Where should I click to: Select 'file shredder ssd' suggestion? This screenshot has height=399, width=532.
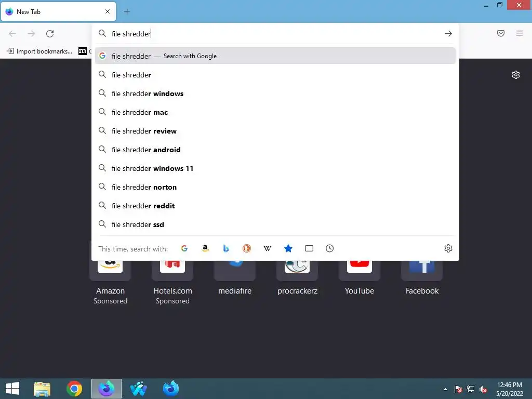275,224
